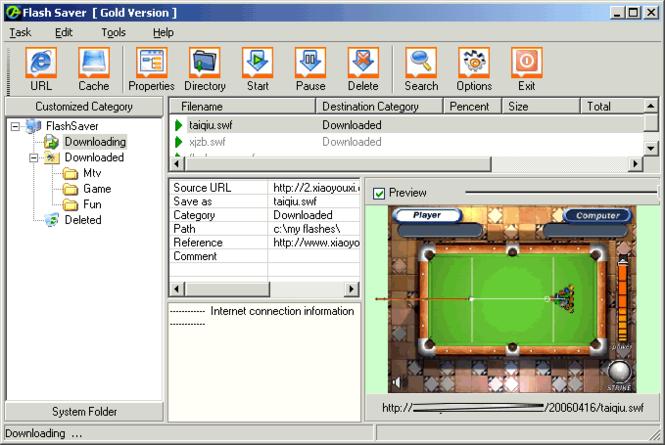Open the Cache browser tool
The width and height of the screenshot is (665, 445).
[94, 70]
